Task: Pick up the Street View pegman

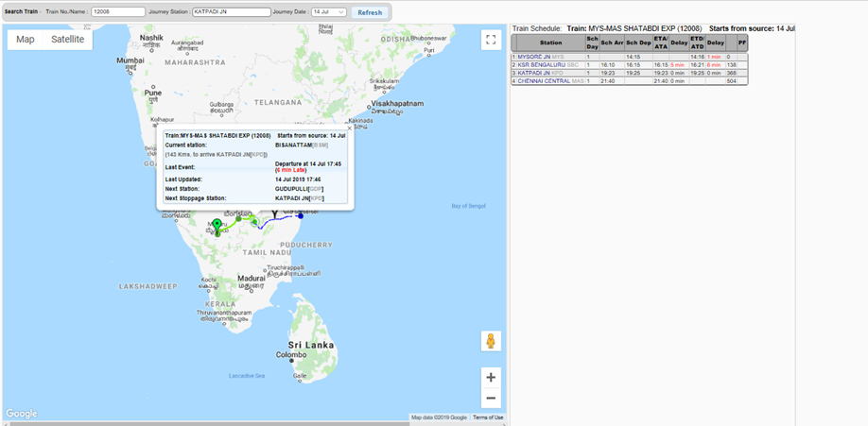Action: point(491,341)
